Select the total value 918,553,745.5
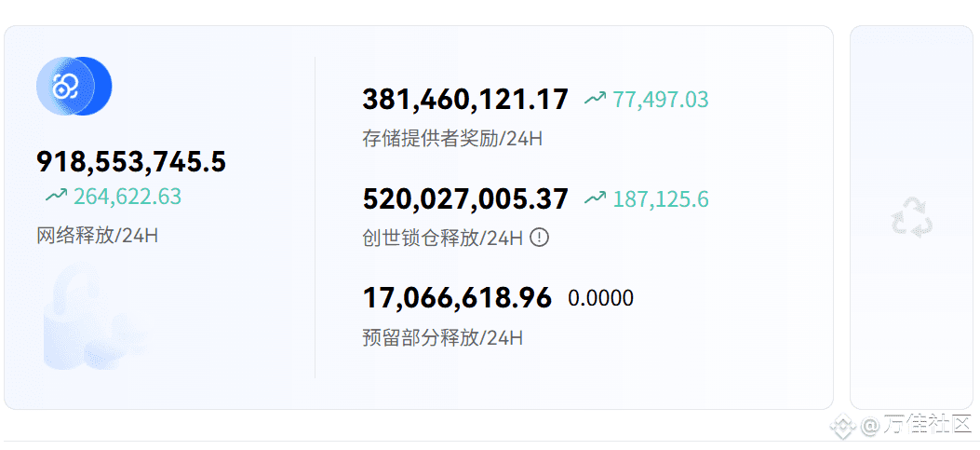This screenshot has height=450, width=980. click(x=131, y=161)
